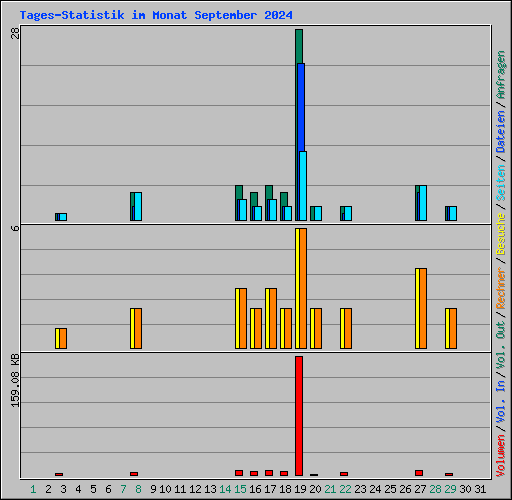This screenshot has height=500, width=512.
Task: Click the blue Dateien legend label
Action: (500, 132)
